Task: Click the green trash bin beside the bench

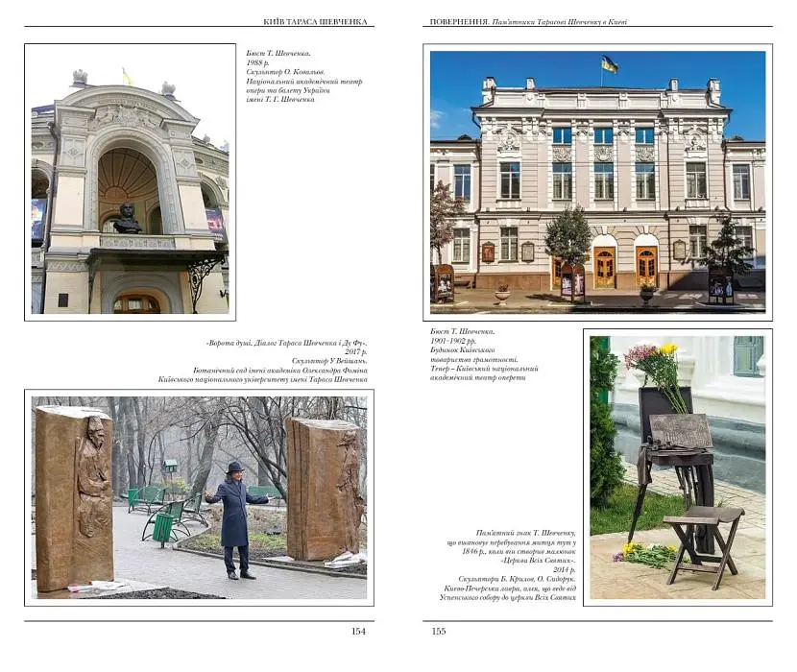Action: coord(163,530)
